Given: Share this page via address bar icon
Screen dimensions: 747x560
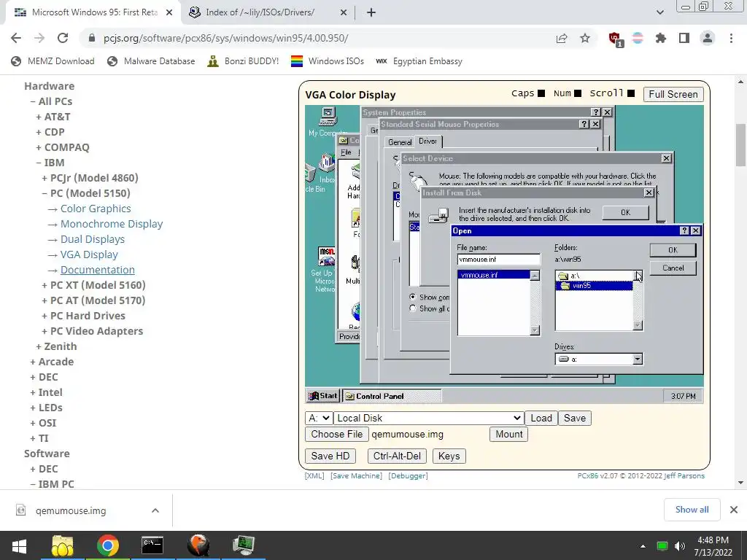Looking at the screenshot, I should click(x=562, y=38).
